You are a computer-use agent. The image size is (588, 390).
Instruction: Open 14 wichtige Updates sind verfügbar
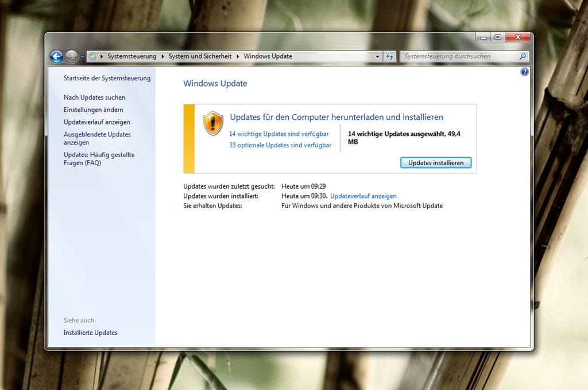[x=278, y=134]
